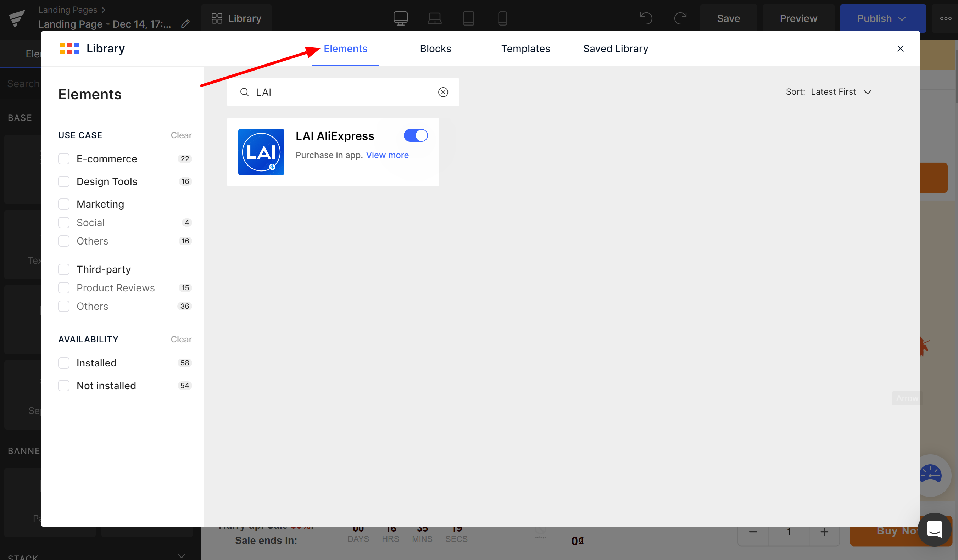Click the quantity minus stepper
The height and width of the screenshot is (560, 958).
click(753, 532)
